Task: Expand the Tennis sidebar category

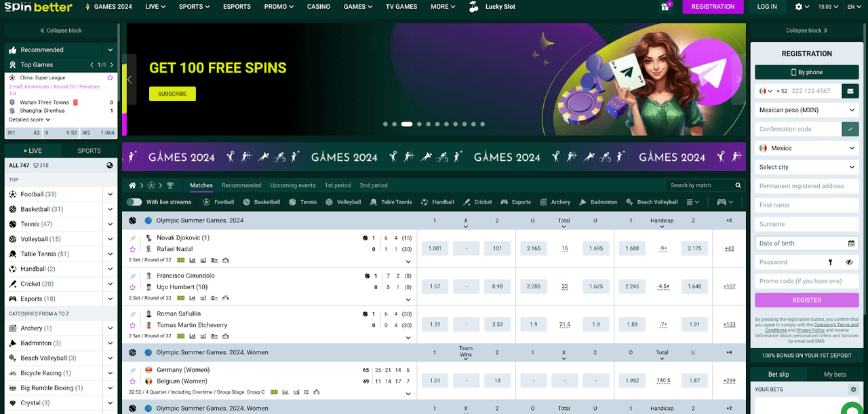Action: [x=110, y=224]
